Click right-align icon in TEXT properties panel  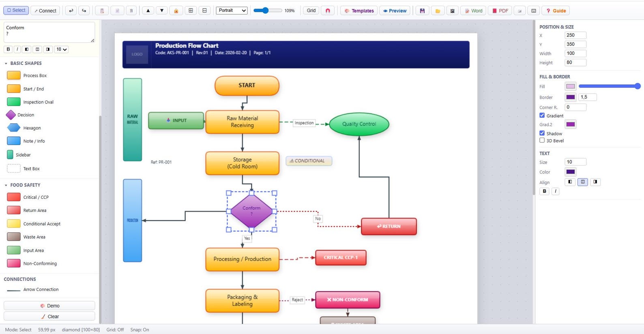point(595,182)
